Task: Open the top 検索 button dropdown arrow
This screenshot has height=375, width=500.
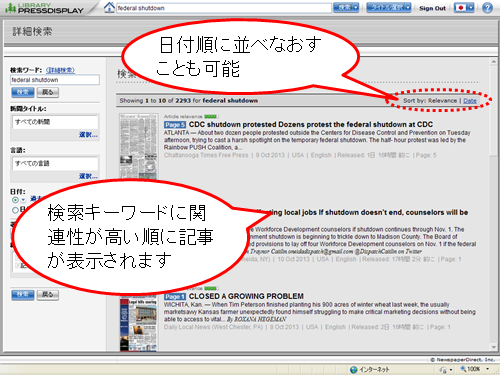Action: pyautogui.click(x=355, y=7)
